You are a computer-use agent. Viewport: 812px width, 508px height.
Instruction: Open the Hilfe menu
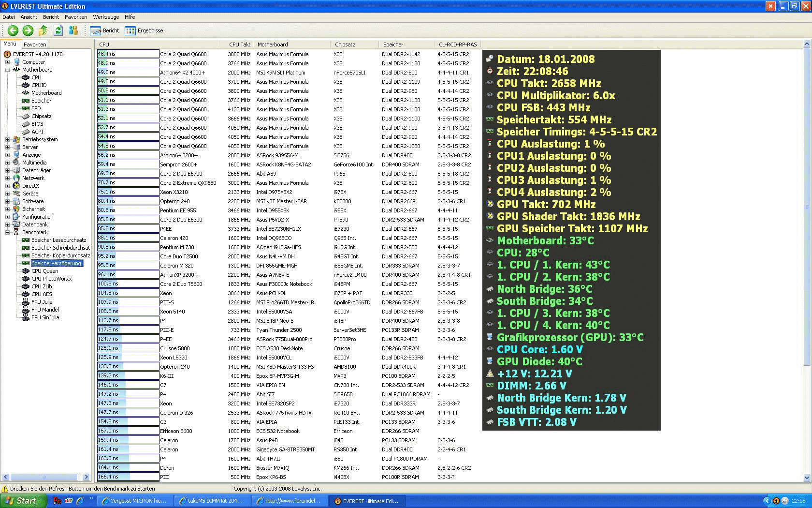click(130, 17)
